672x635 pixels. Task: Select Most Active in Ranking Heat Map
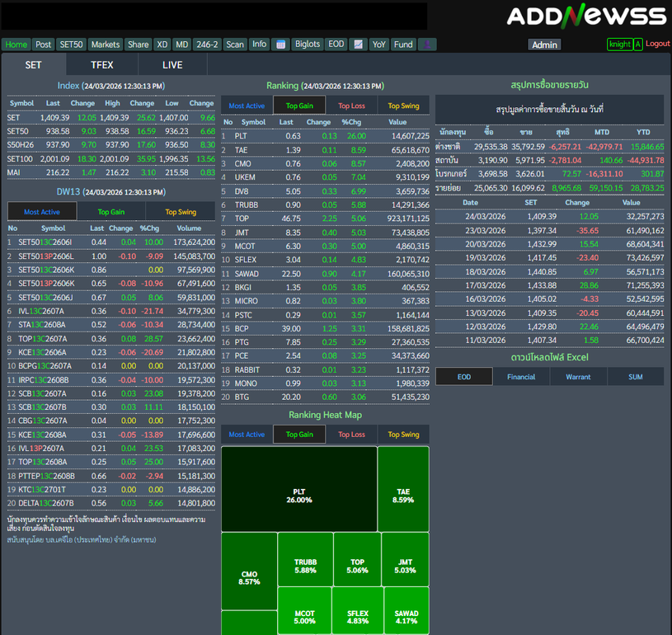point(247,435)
